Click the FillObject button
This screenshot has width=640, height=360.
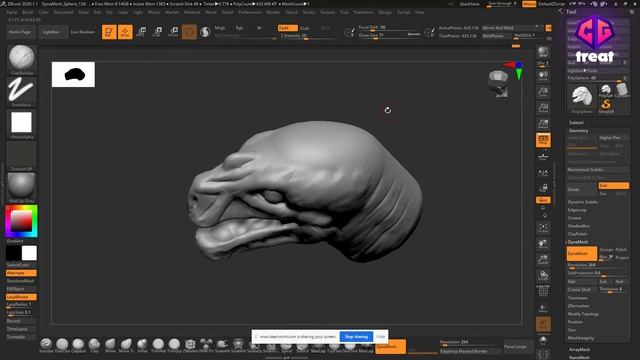[x=21, y=289]
